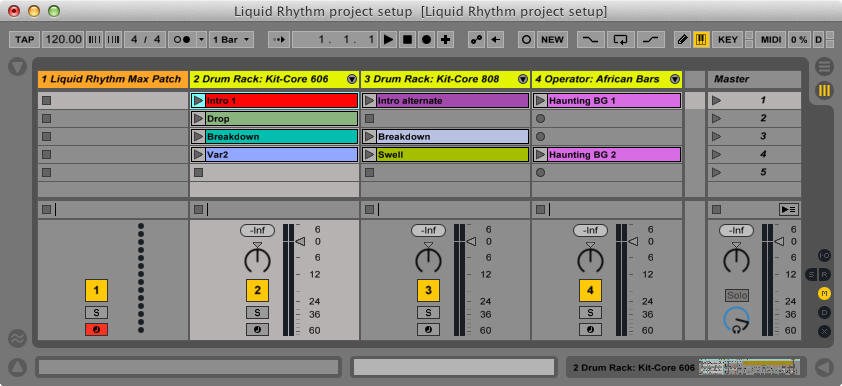Select the Master track header
The height and width of the screenshot is (386, 842).
(754, 79)
